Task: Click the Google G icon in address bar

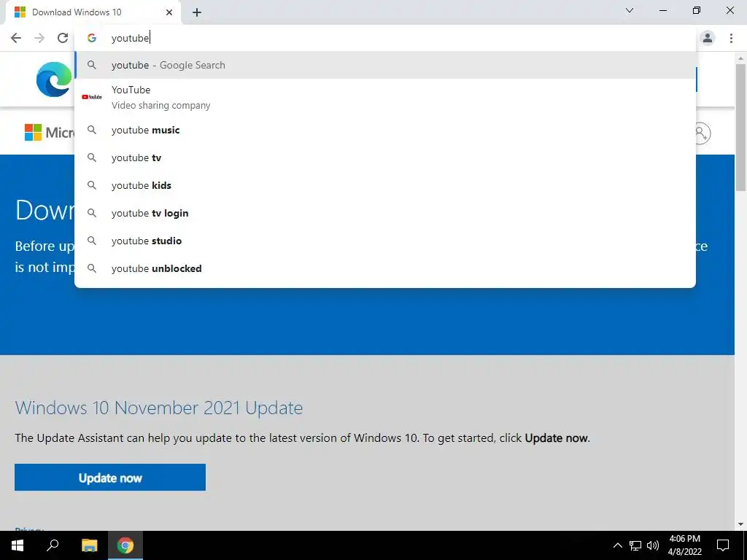Action: coord(92,38)
